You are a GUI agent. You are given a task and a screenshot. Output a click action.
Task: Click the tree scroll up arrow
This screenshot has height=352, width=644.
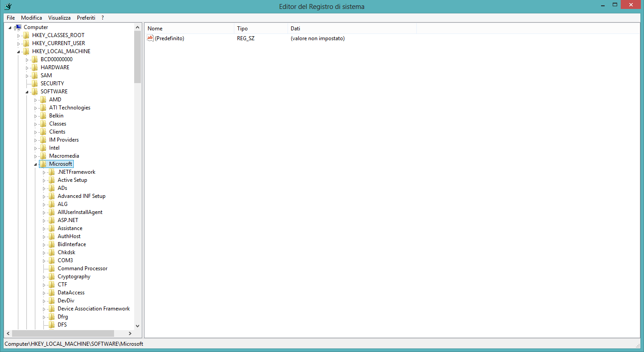[x=137, y=27]
